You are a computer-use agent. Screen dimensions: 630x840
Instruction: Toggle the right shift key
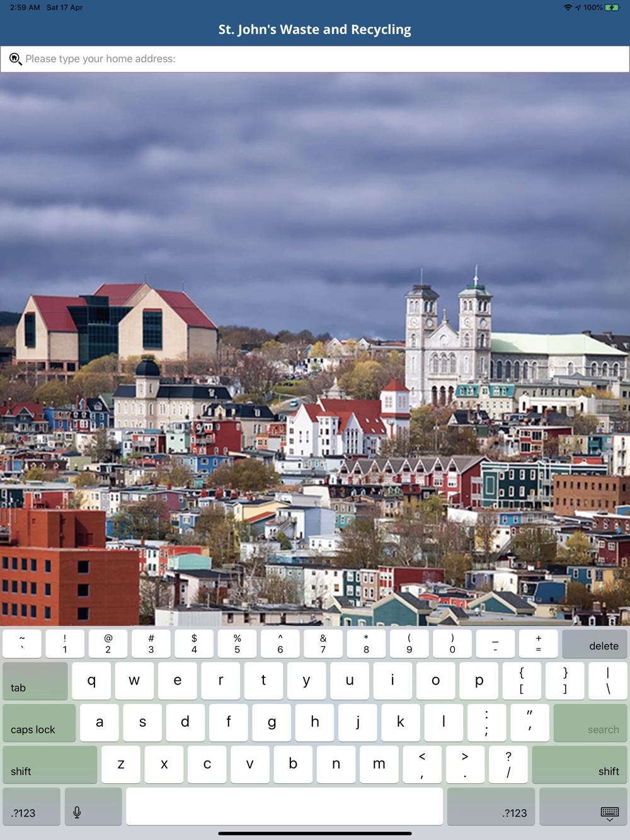pos(580,764)
